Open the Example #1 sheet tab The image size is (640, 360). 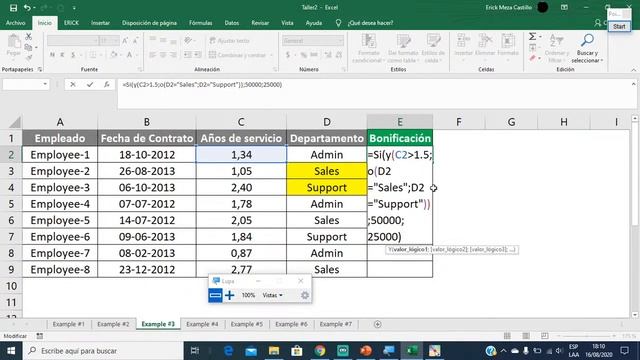(x=69, y=324)
